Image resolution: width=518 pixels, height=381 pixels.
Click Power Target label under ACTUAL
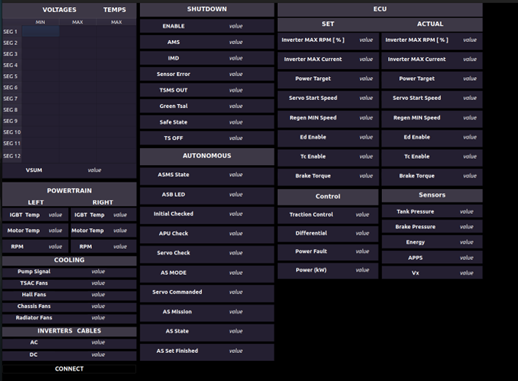pyautogui.click(x=417, y=79)
